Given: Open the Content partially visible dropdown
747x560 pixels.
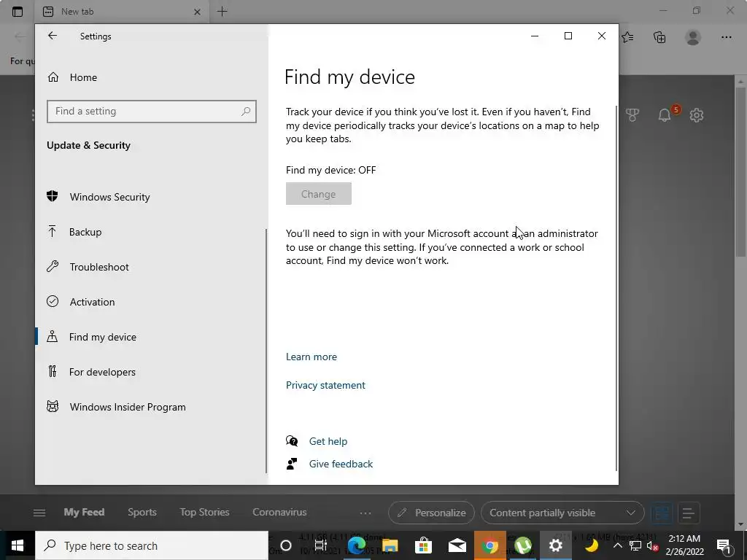Looking at the screenshot, I should pyautogui.click(x=562, y=513).
